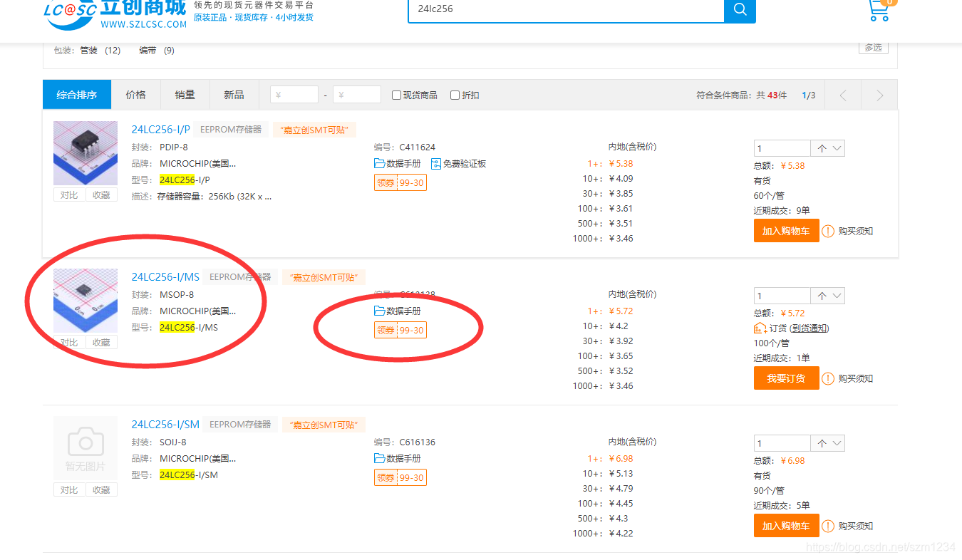Open product link 24LC256-I/SM
The width and height of the screenshot is (962, 560).
[x=165, y=425]
